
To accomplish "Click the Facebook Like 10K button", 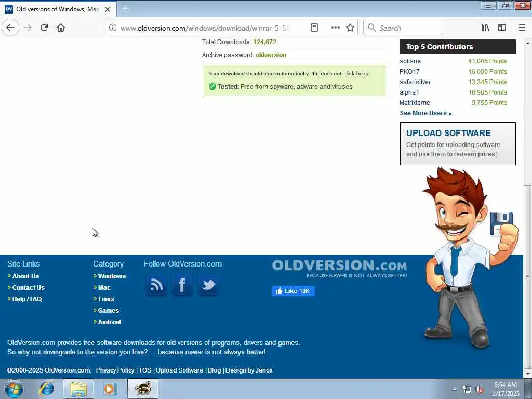I will pos(293,291).
